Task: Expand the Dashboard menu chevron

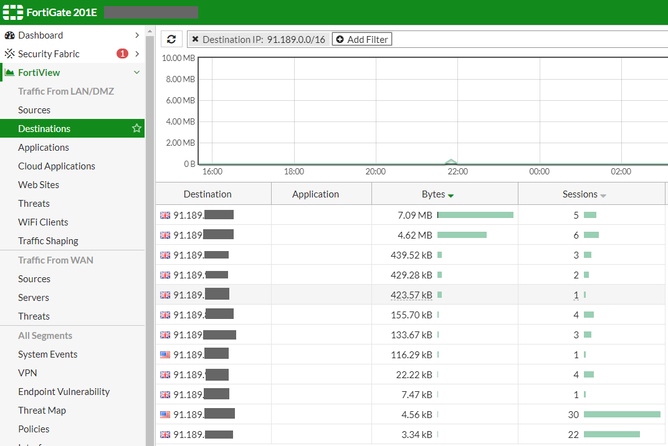Action: [x=137, y=35]
